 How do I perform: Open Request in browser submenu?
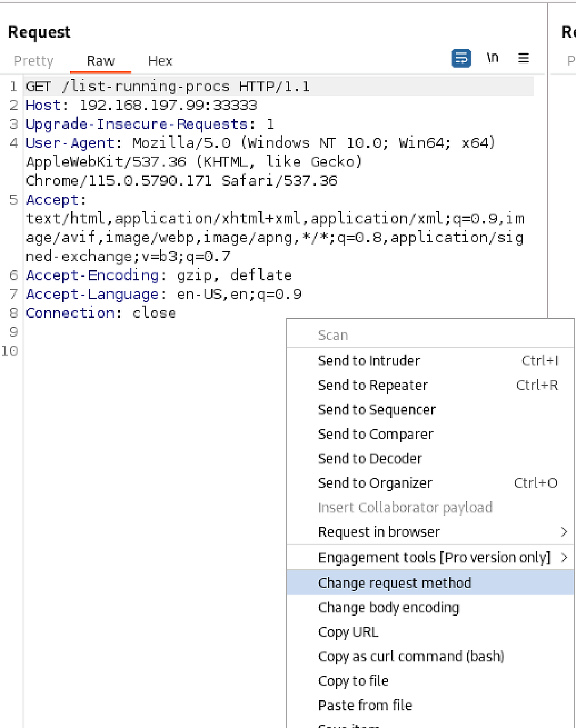[x=430, y=532]
